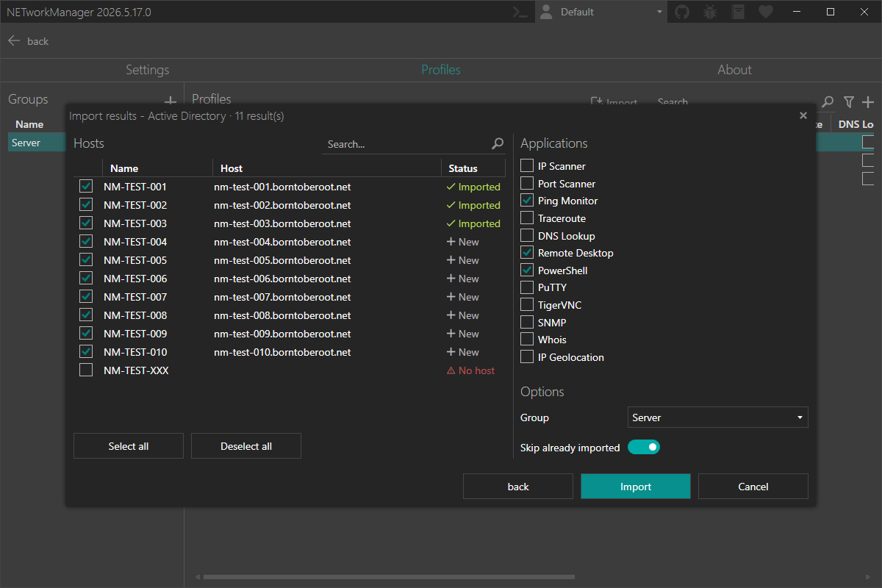Image resolution: width=882 pixels, height=588 pixels.
Task: Click the Deselect all button
Action: point(246,446)
